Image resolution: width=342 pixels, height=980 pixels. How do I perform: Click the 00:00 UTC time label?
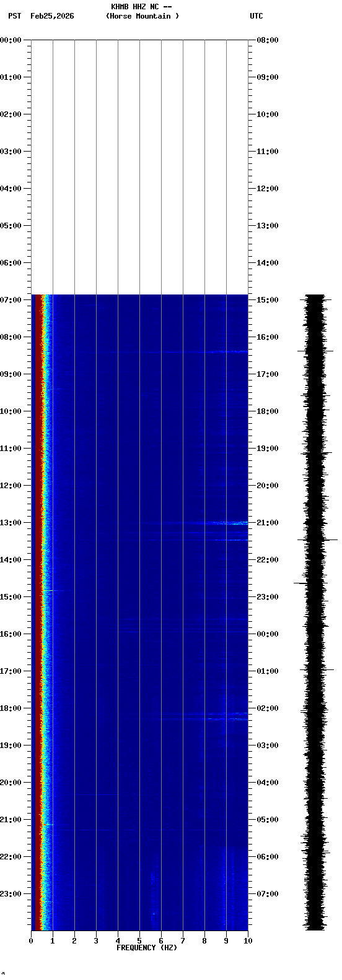[x=268, y=634]
